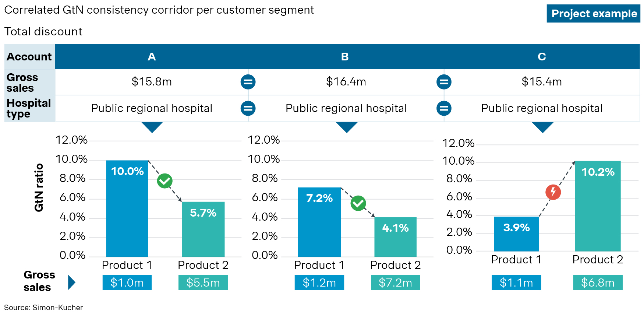Click the Source: Simon-Kucher text
This screenshot has width=644, height=319.
43,308
